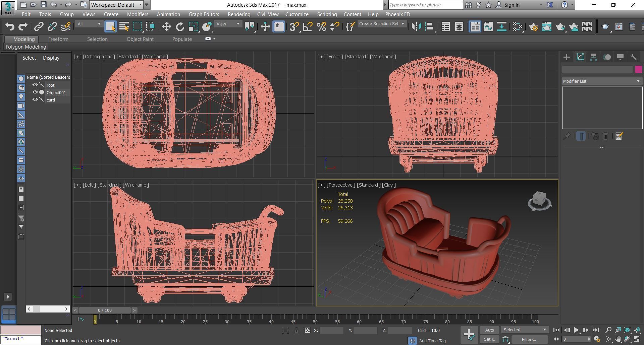Enable Auto Key animation mode
Image resolution: width=644 pixels, height=345 pixels.
tap(489, 330)
